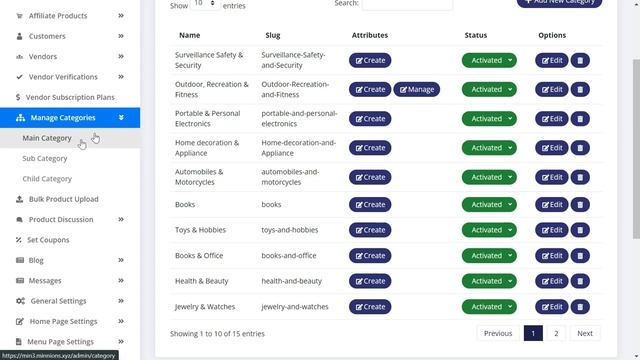Click the 'health-and-beauty' slug cell
Viewport: 640px width, 360px height.
click(x=291, y=281)
